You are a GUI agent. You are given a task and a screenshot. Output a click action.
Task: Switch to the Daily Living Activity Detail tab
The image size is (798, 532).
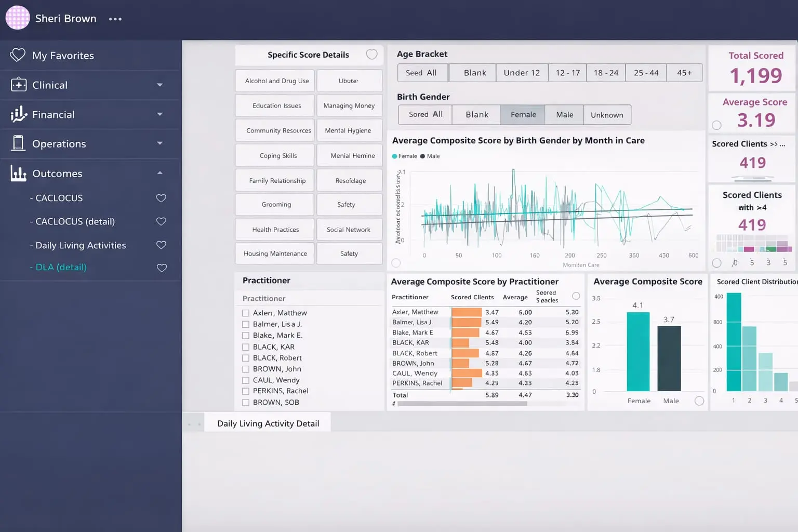(268, 423)
